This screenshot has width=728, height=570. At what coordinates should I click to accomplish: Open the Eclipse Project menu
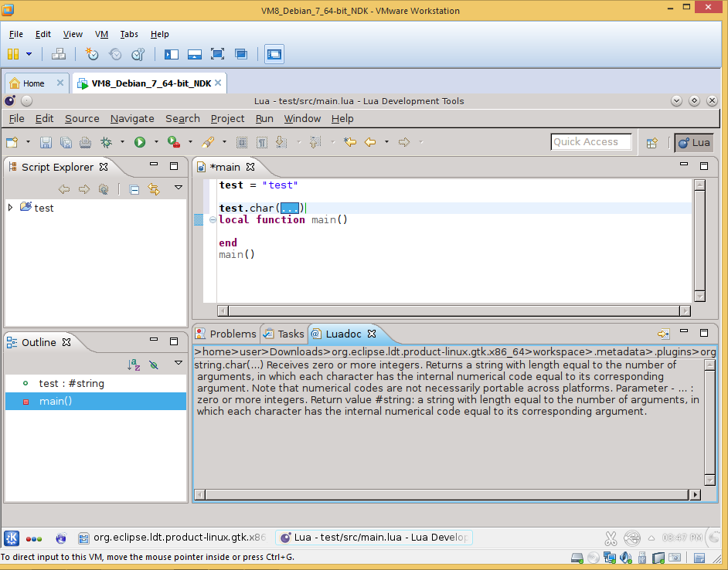[227, 119]
